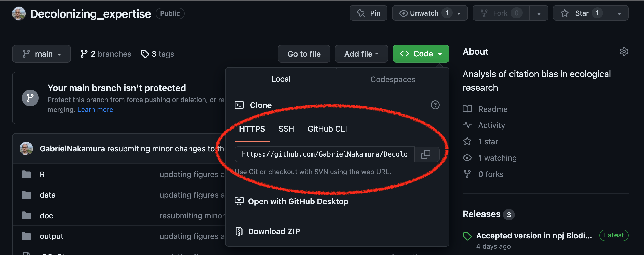
Task: Copy the HTTPS clone URL to clipboard
Action: click(426, 154)
